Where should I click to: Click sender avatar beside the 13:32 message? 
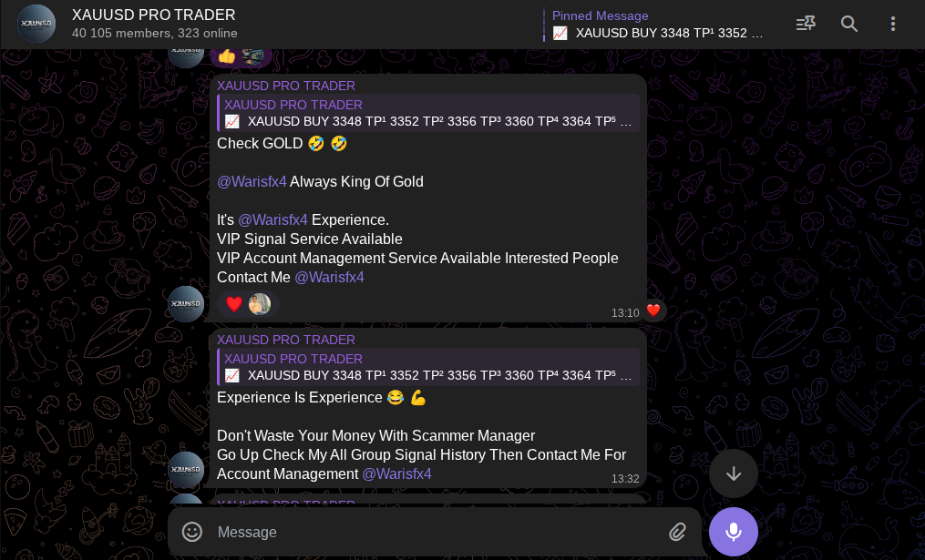pyautogui.click(x=187, y=469)
